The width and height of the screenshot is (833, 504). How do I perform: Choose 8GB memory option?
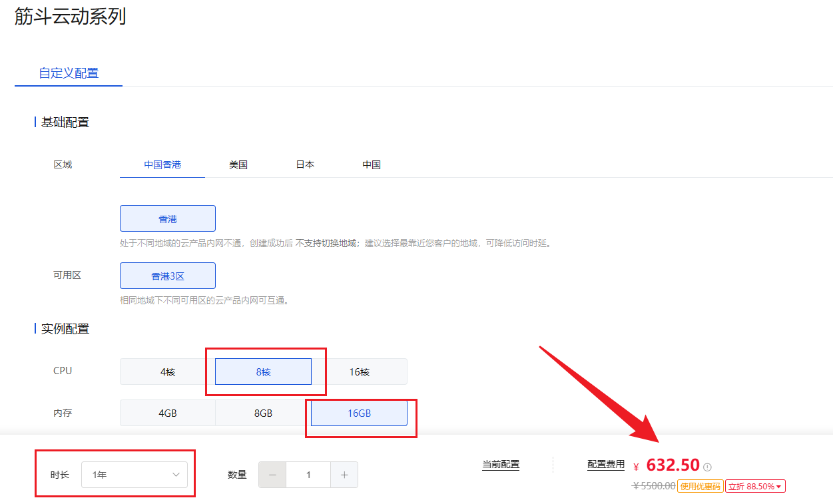[263, 413]
